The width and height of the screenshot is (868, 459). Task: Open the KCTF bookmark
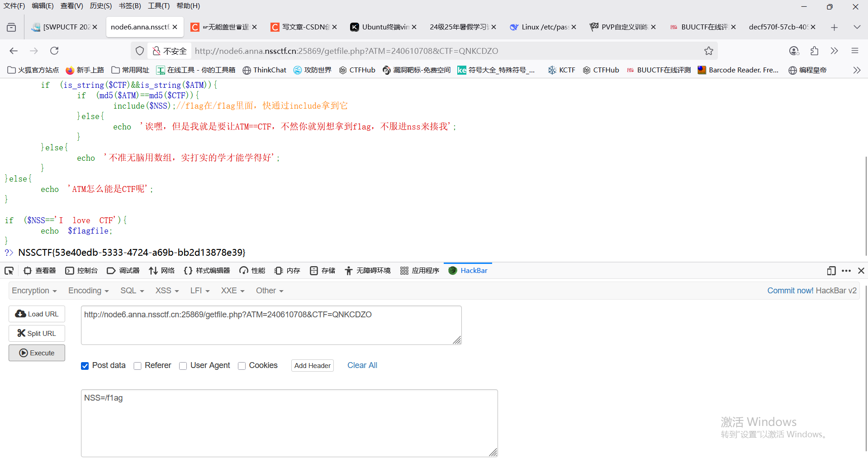click(561, 70)
